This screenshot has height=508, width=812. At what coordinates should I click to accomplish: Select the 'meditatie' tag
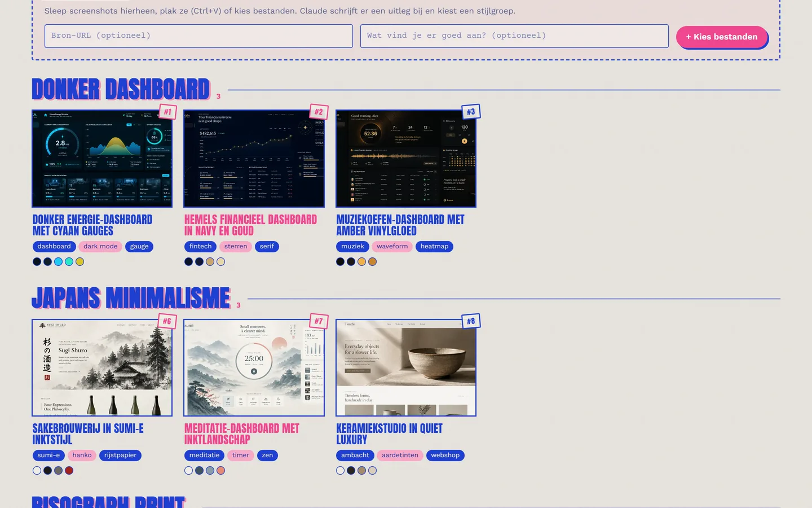pos(204,456)
